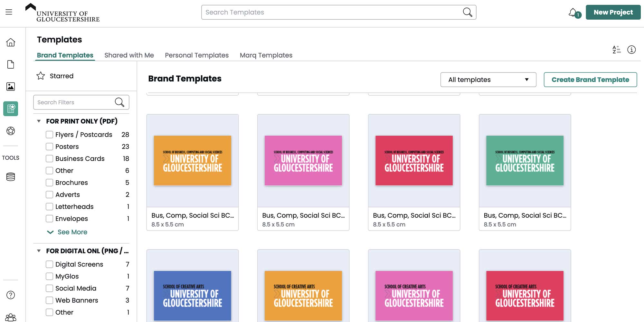Open the data tools database icon

(x=11, y=177)
